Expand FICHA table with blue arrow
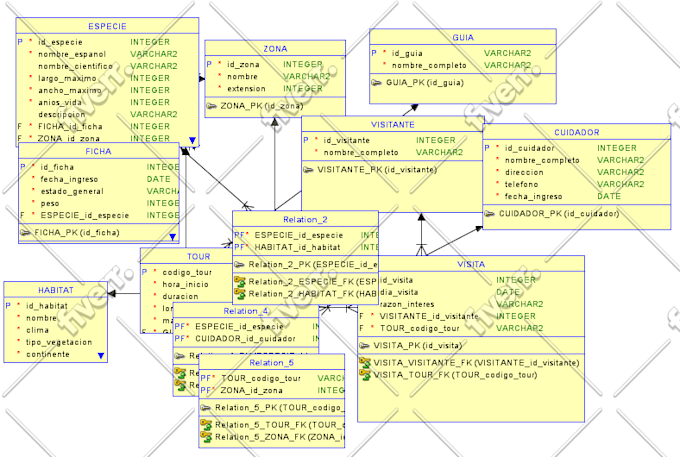Screen dimensions: 680x457 point(173,237)
